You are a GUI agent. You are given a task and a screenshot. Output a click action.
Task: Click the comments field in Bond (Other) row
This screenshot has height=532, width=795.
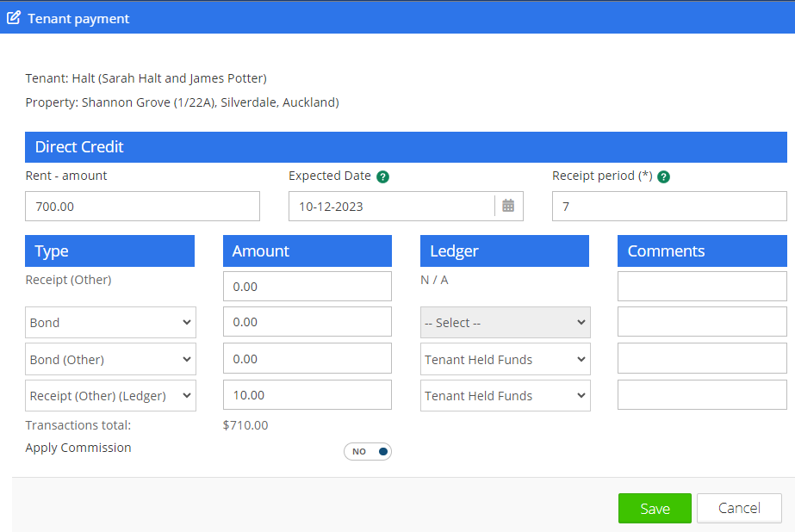tap(702, 359)
